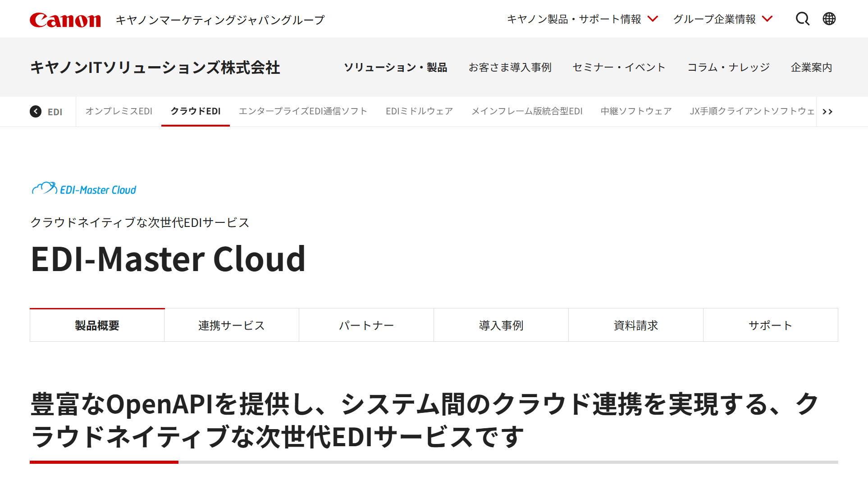The height and width of the screenshot is (489, 868).
Task: Open the キヤノン製品・サポート情報 dropdown
Action: 575,19
